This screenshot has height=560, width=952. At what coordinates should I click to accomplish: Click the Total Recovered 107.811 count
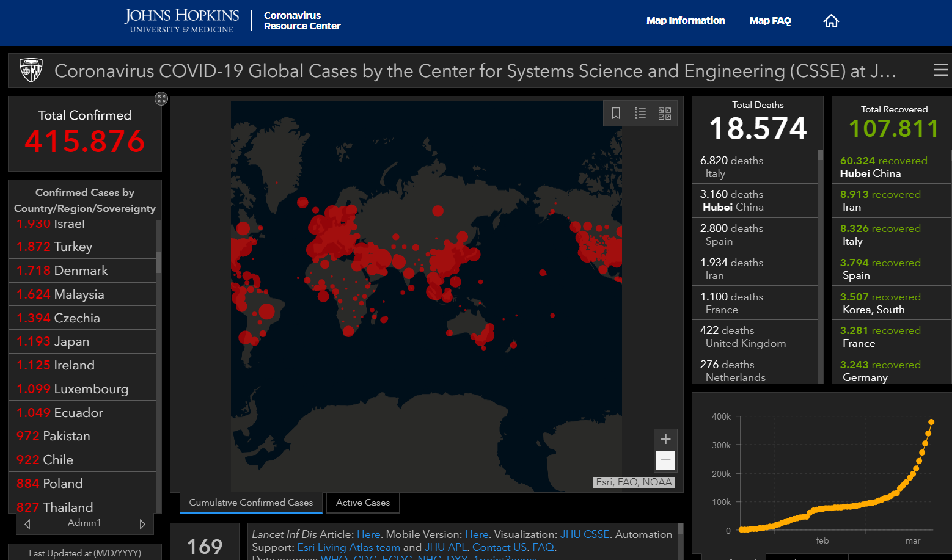tap(894, 129)
